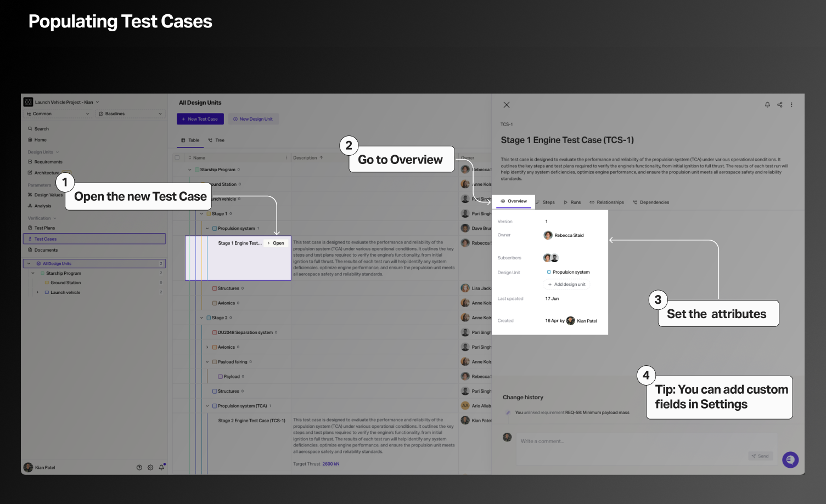Open the Requirements page from the sidebar
Screen dimensions: 826x504
point(48,162)
